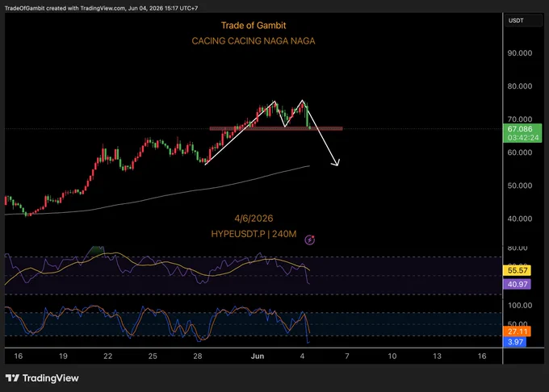
Task: Click the 7 date label on time axis
Action: pyautogui.click(x=347, y=356)
